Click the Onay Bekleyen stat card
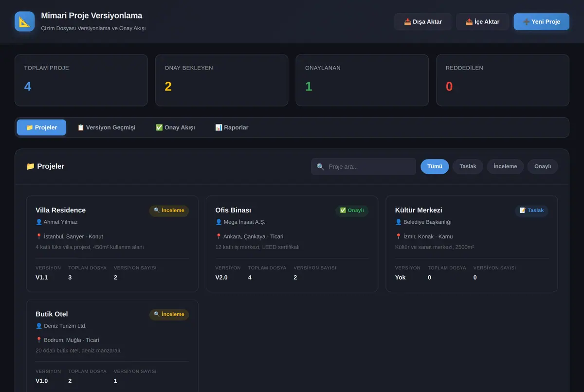Image resolution: width=584 pixels, height=392 pixels. click(x=221, y=80)
